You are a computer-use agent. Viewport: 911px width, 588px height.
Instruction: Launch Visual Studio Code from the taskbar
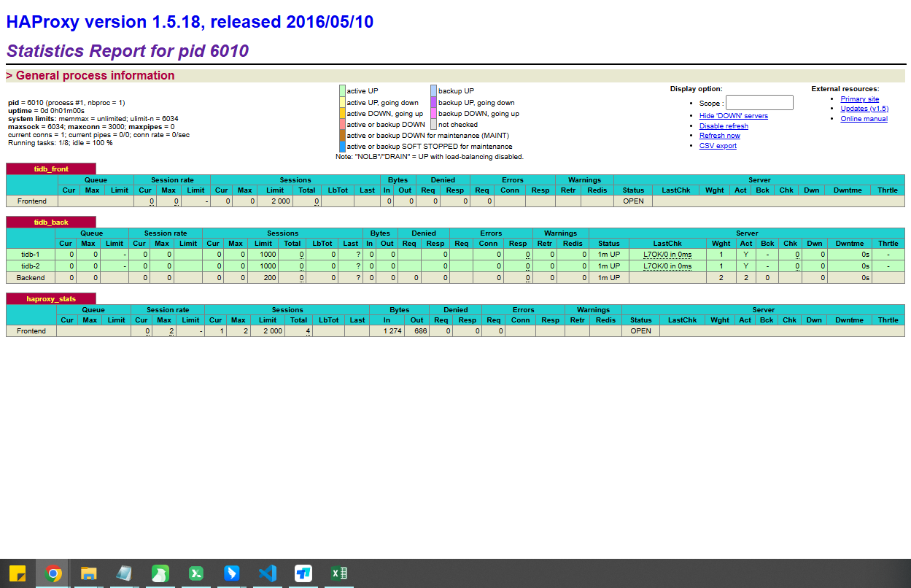267,573
